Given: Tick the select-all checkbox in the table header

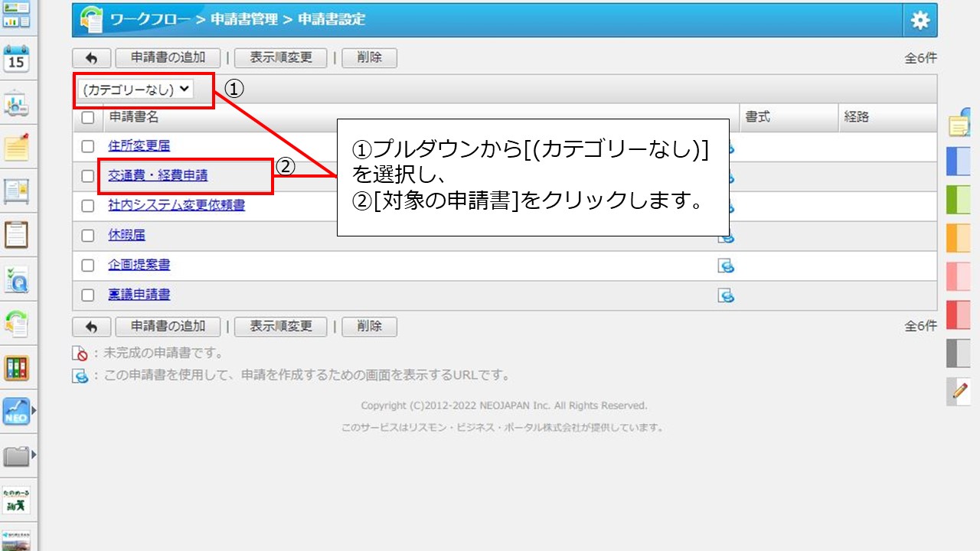Looking at the screenshot, I should pos(88,118).
